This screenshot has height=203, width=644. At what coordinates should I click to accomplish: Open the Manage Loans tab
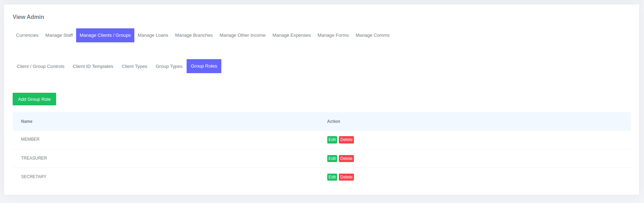(153, 35)
